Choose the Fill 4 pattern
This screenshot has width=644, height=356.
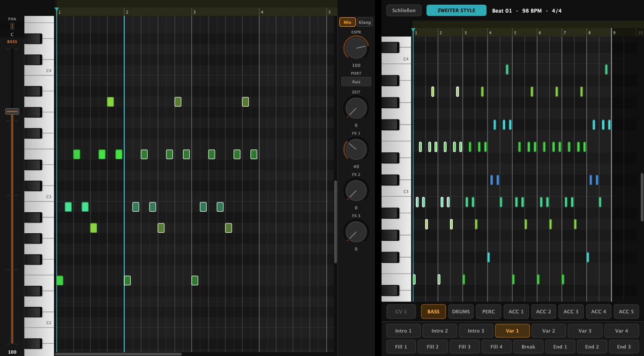pos(496,347)
